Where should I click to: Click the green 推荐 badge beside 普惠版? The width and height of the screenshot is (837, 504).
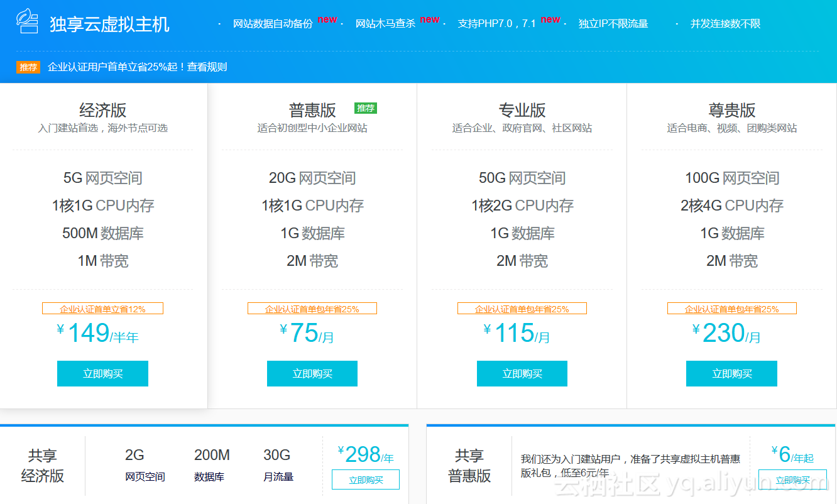click(x=366, y=108)
